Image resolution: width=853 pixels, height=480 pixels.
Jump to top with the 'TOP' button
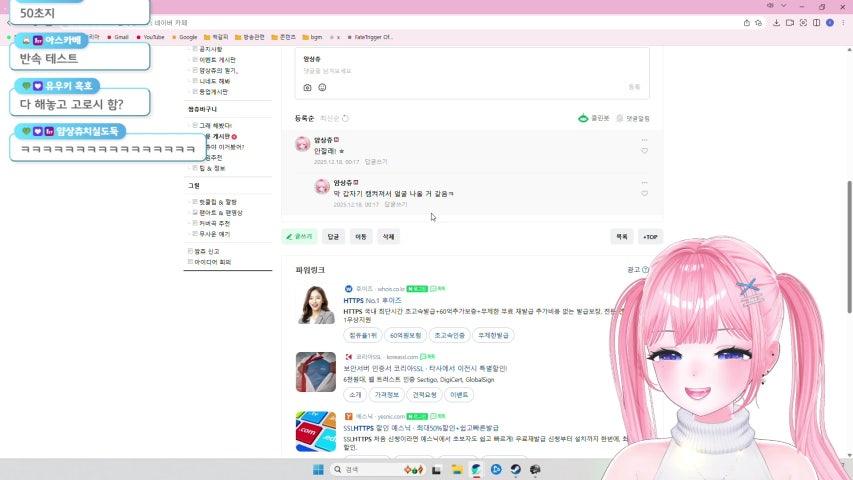[x=650, y=237]
